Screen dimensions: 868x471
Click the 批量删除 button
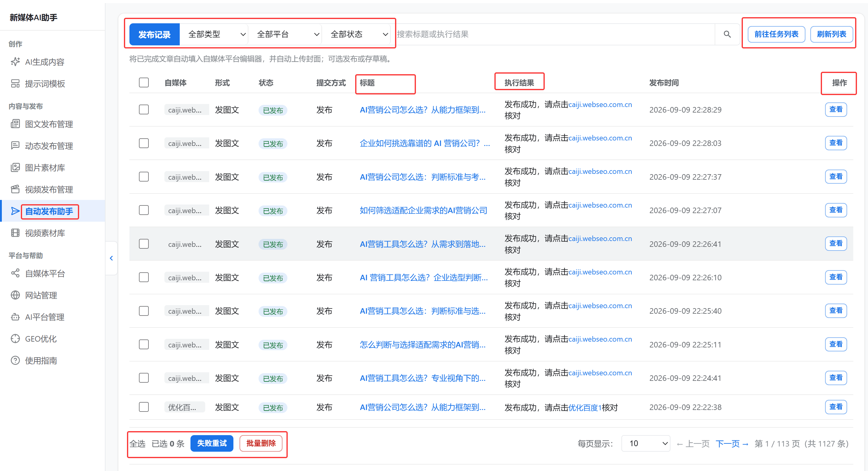261,443
